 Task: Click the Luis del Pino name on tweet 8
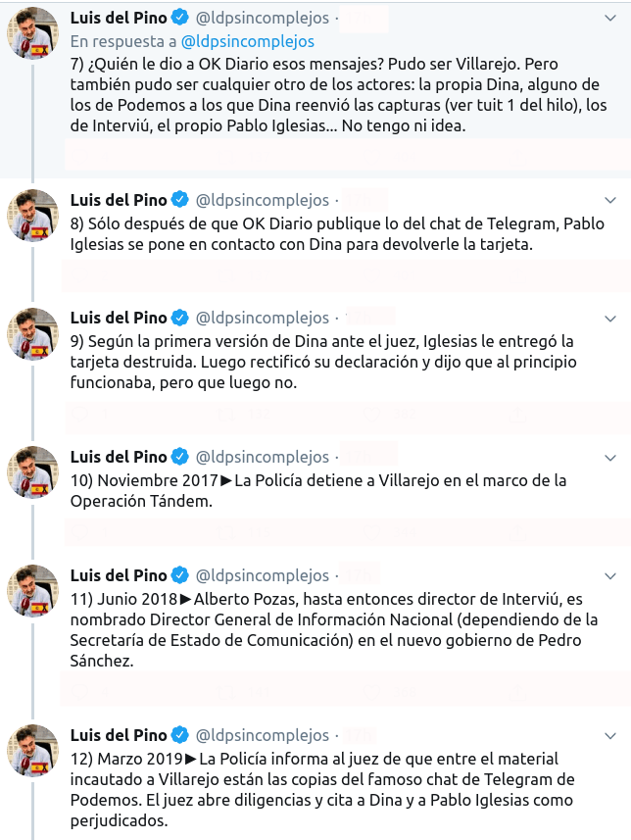click(x=119, y=199)
